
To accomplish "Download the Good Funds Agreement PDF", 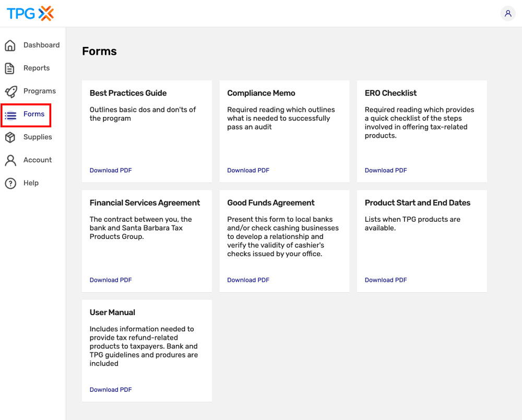I will (248, 280).
